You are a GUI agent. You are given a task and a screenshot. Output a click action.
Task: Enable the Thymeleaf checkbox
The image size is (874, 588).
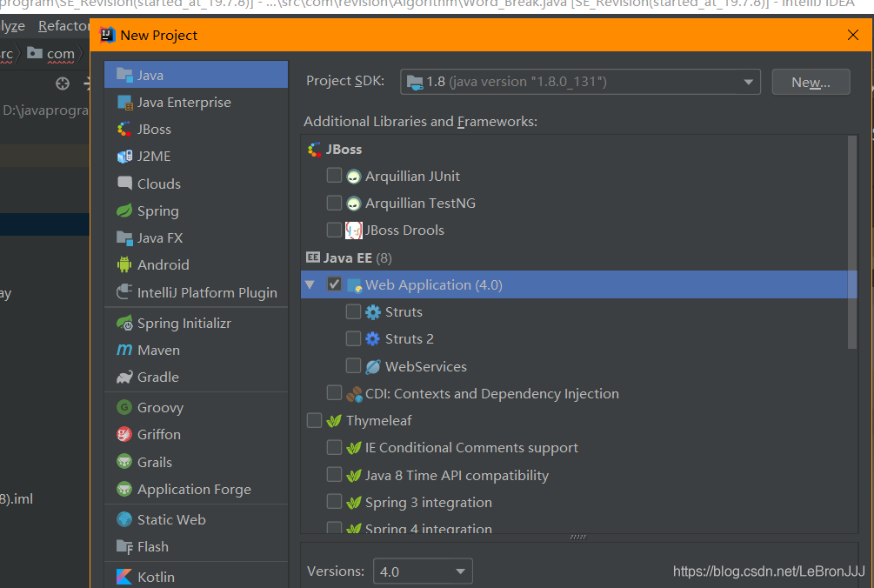(314, 420)
